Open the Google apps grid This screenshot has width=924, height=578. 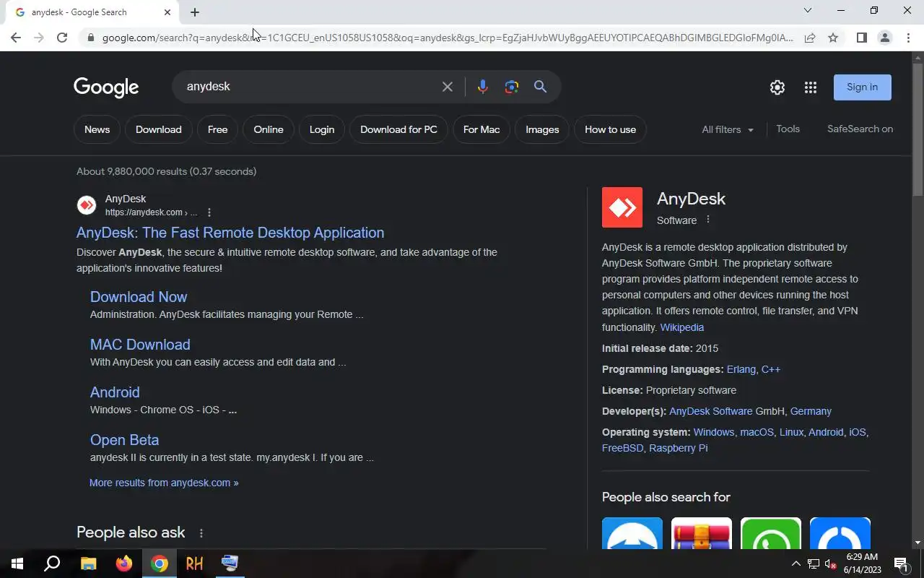[x=811, y=87]
